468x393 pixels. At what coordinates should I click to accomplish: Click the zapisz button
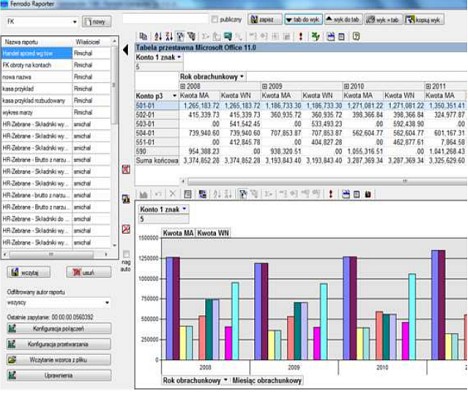click(x=265, y=20)
